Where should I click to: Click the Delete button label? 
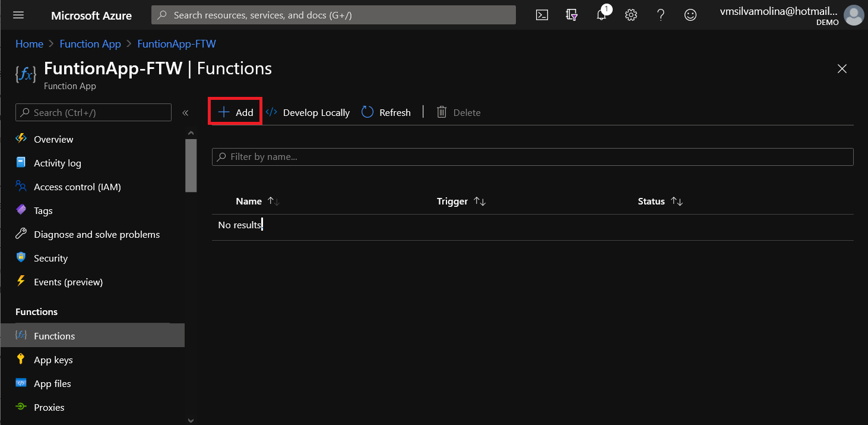pyautogui.click(x=467, y=112)
